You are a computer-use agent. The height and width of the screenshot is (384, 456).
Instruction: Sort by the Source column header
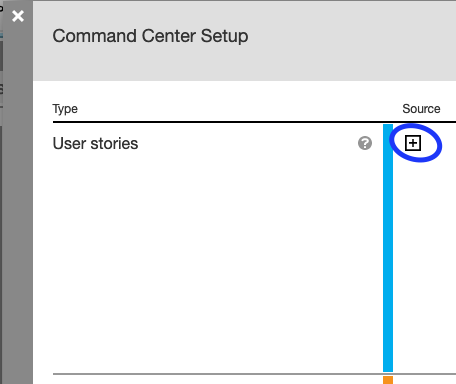point(421,109)
